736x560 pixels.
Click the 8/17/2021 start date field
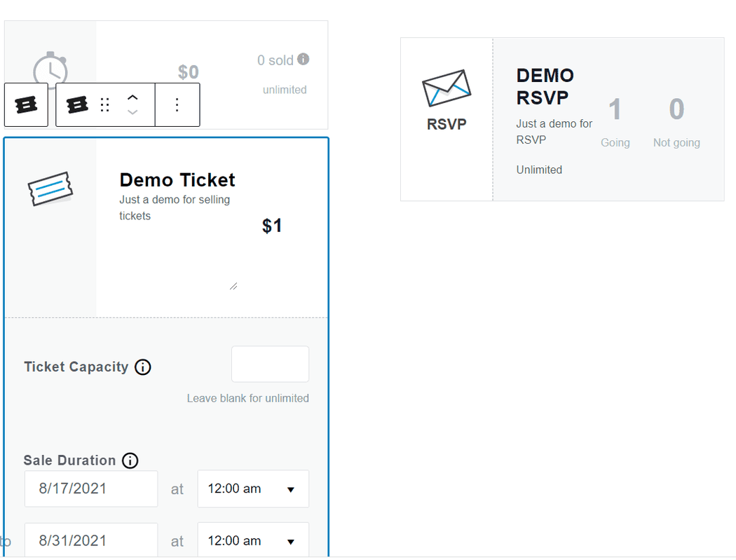coord(91,489)
